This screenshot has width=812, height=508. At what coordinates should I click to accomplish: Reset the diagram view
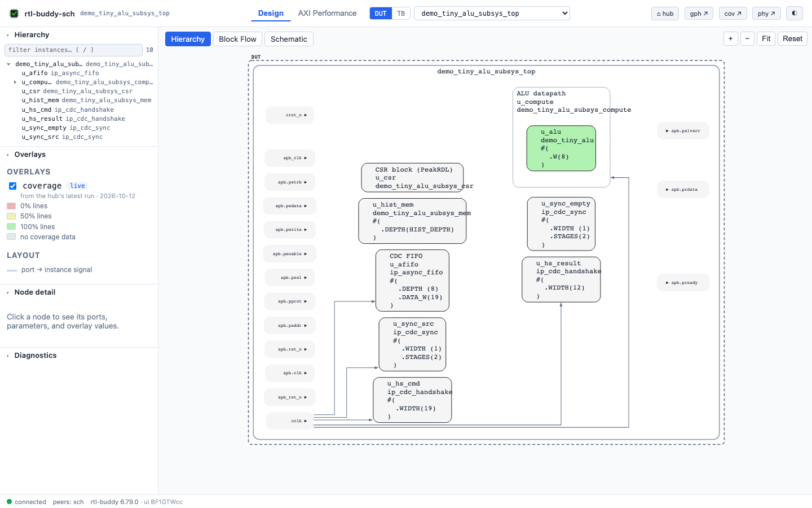tap(792, 39)
